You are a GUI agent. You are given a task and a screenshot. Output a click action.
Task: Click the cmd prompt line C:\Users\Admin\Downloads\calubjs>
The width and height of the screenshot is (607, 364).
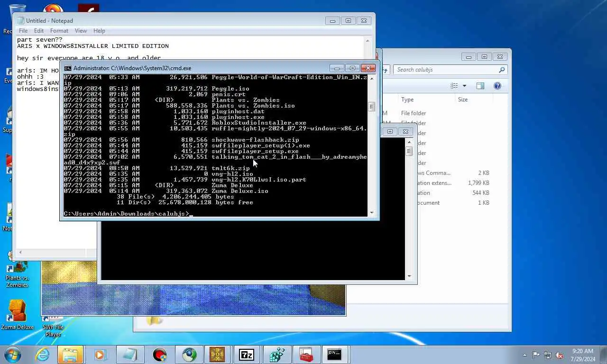127,214
